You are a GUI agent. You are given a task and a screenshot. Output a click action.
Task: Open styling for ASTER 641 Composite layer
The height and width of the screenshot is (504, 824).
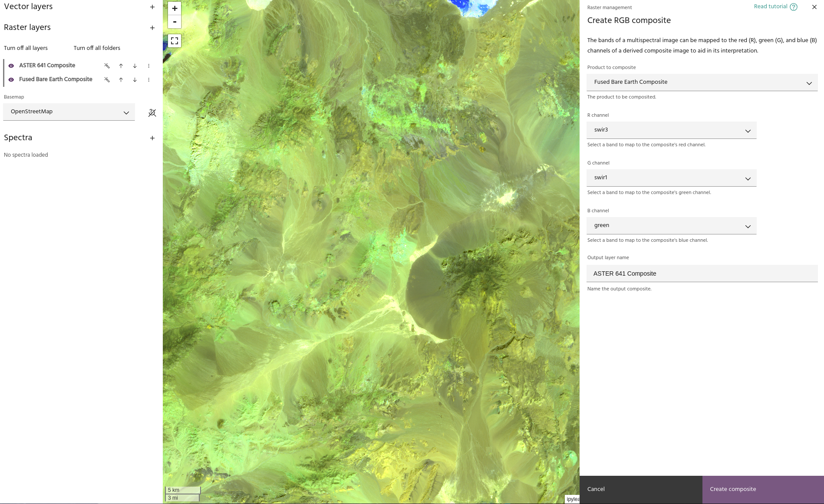[107, 66]
